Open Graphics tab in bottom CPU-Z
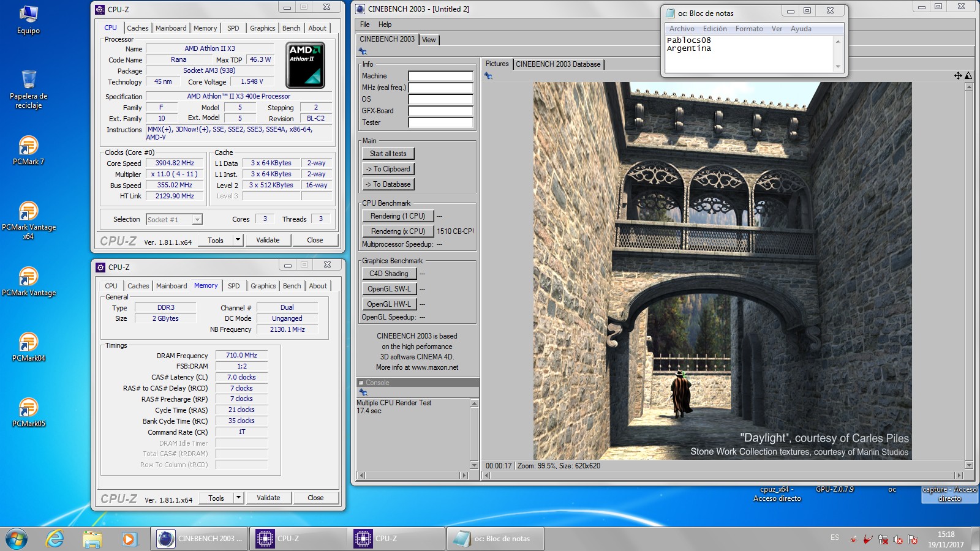The height and width of the screenshot is (551, 980). [263, 286]
